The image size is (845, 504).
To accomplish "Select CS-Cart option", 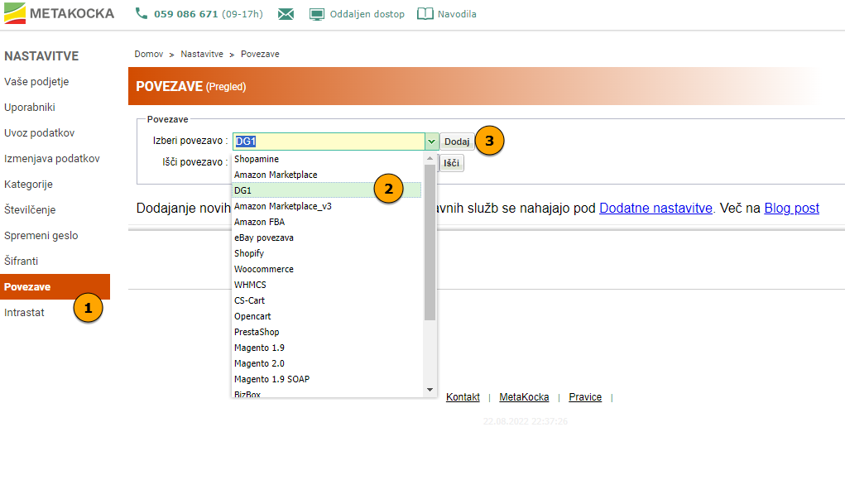I will (x=327, y=300).
